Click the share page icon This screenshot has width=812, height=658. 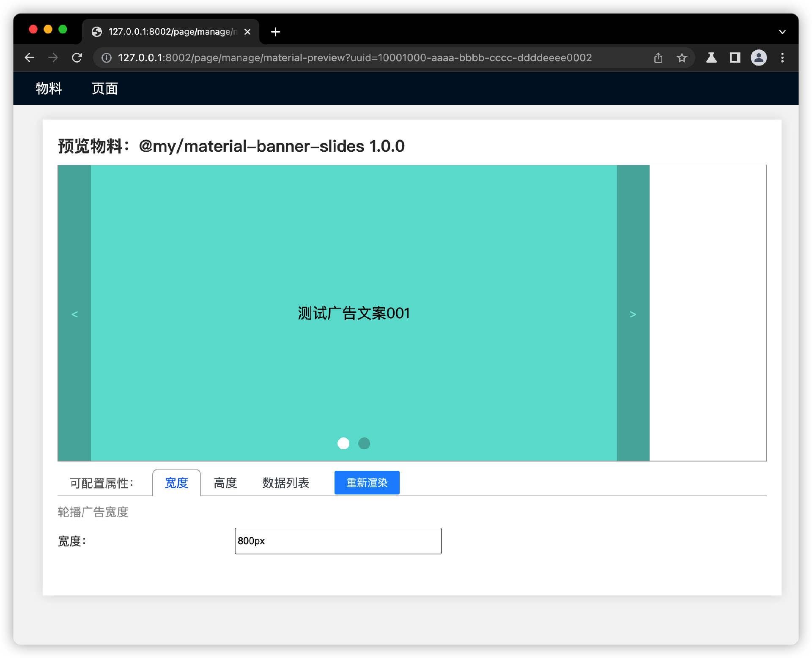tap(658, 58)
